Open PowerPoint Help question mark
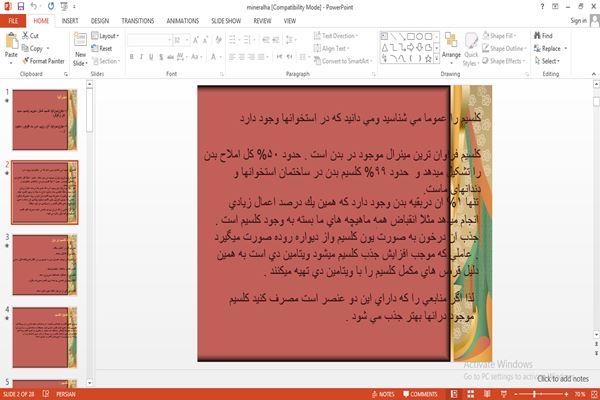The image size is (600, 400). pos(542,7)
